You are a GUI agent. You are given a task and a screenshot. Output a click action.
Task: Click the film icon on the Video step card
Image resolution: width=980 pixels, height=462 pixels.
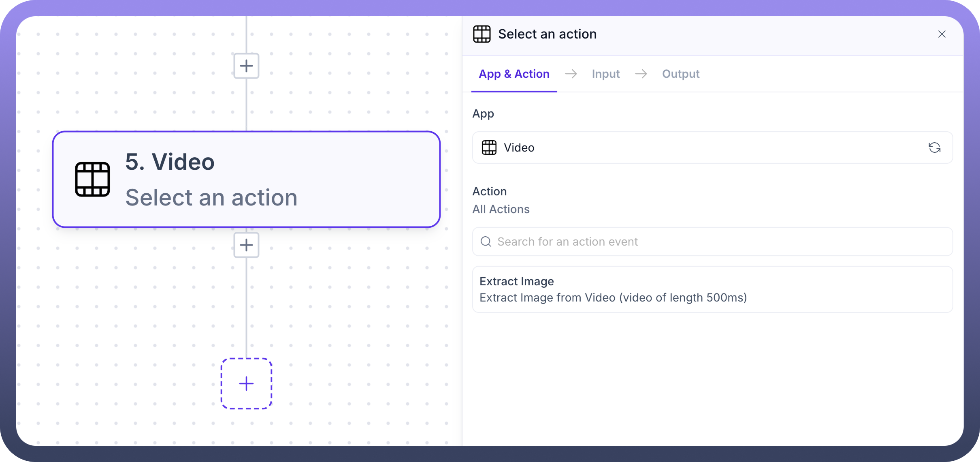coord(92,179)
